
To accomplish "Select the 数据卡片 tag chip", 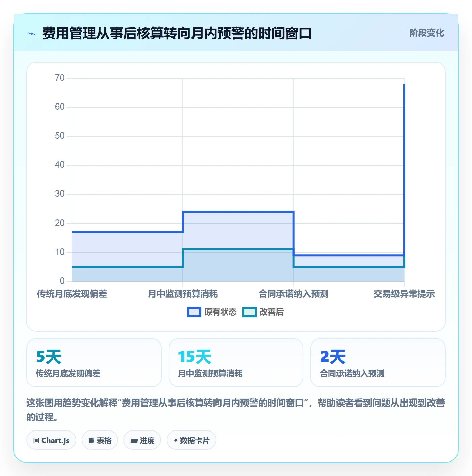I will tap(191, 440).
